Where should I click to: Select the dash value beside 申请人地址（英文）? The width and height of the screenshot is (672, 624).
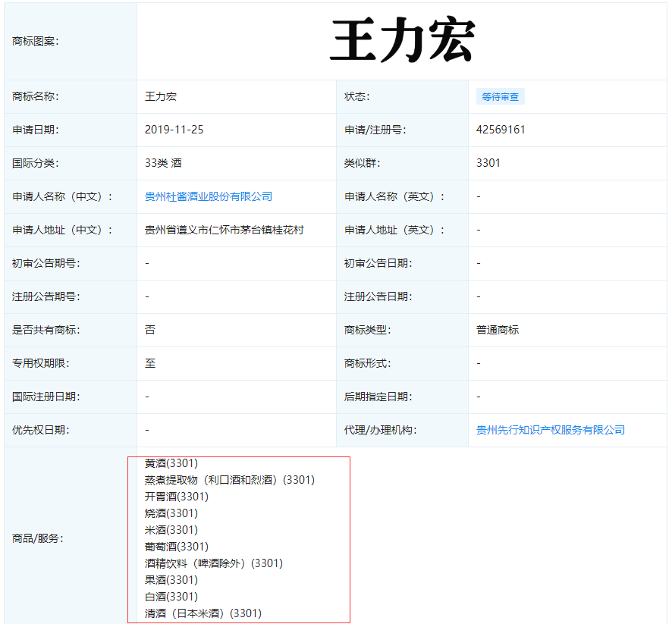479,230
